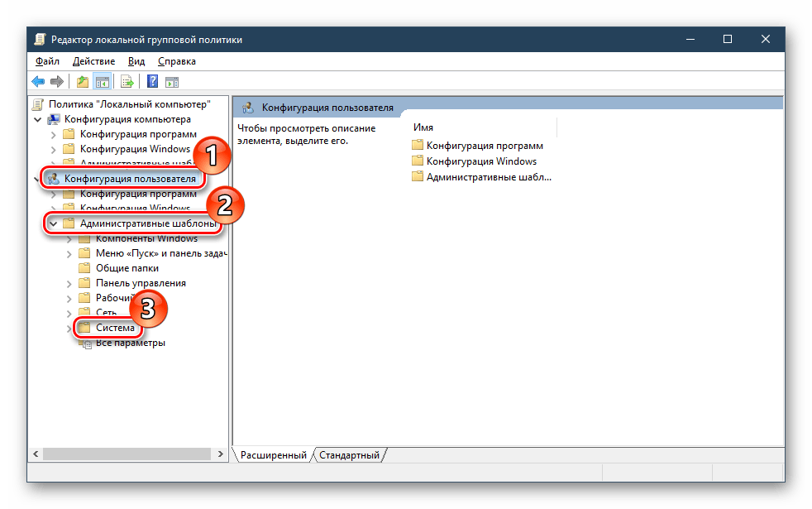Image resolution: width=812 pixels, height=509 pixels.
Task: Switch to the 'Расширенный' tab
Action: coord(273,455)
